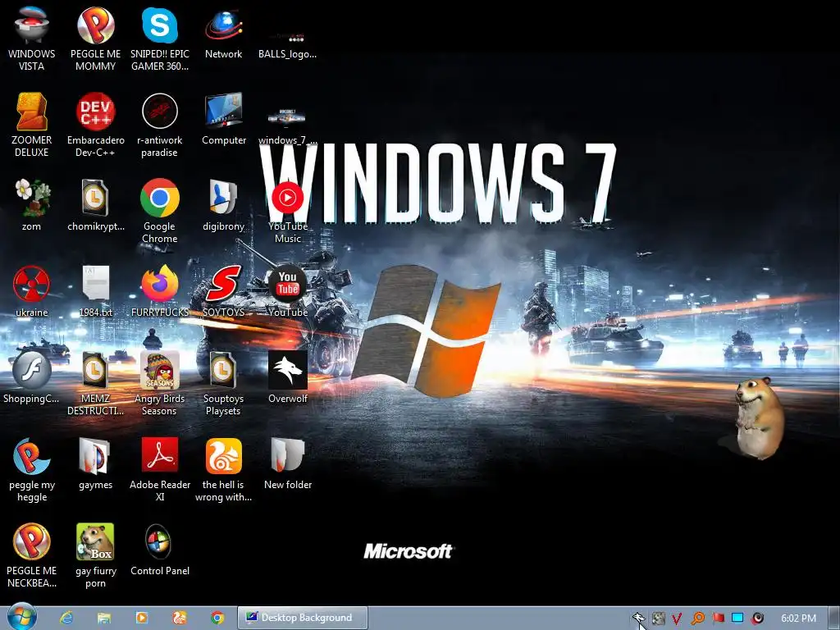This screenshot has height=630, width=840.
Task: Open the SOYTOYS shortcut
Action: point(223,291)
